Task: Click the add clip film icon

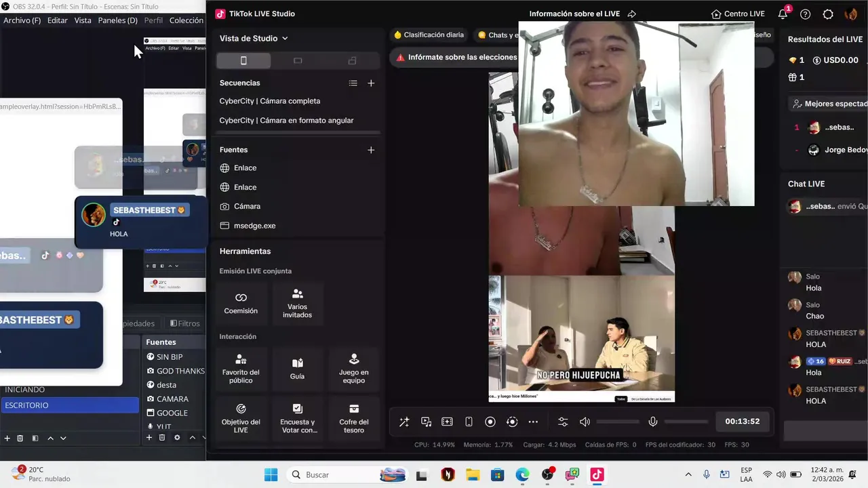Action: [x=447, y=422]
